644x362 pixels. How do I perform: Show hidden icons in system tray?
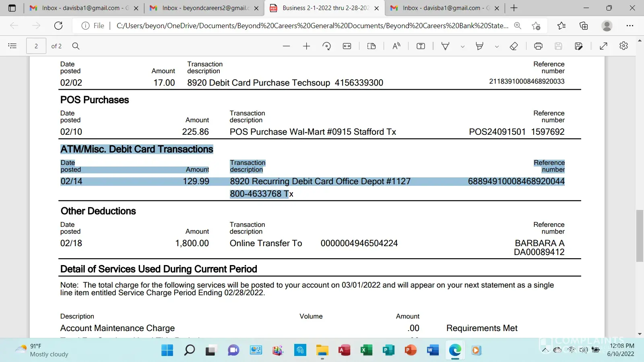click(x=545, y=350)
